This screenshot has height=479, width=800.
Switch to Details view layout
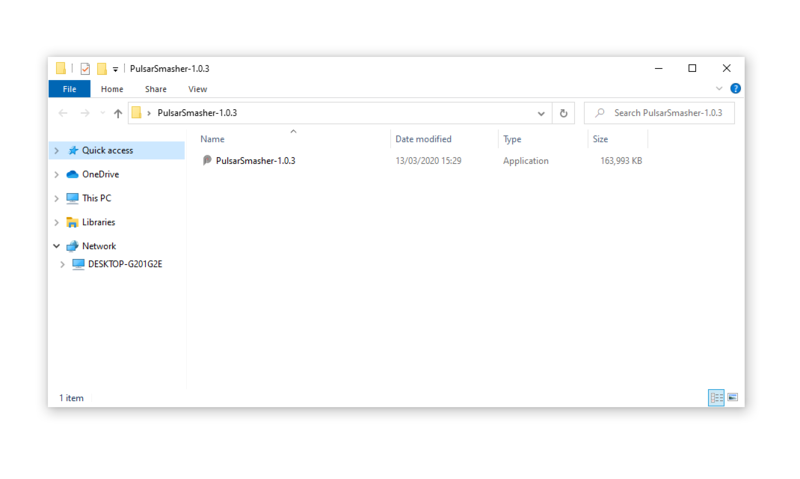point(716,397)
